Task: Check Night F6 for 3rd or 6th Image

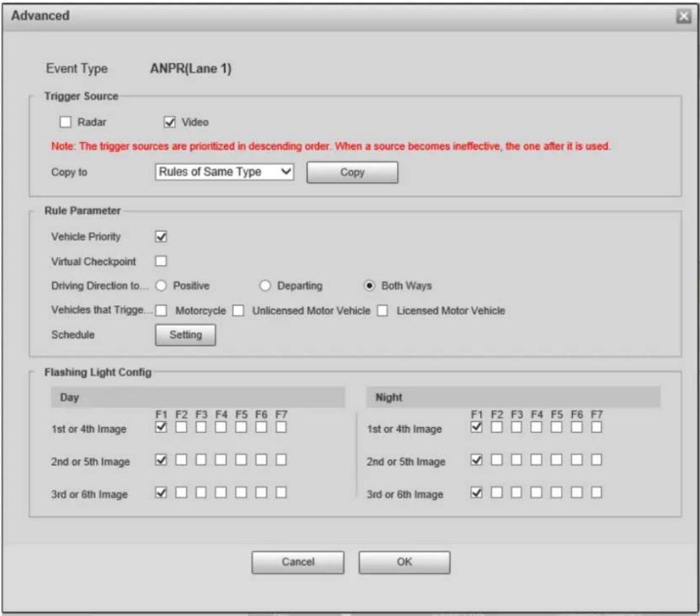Action: (577, 492)
